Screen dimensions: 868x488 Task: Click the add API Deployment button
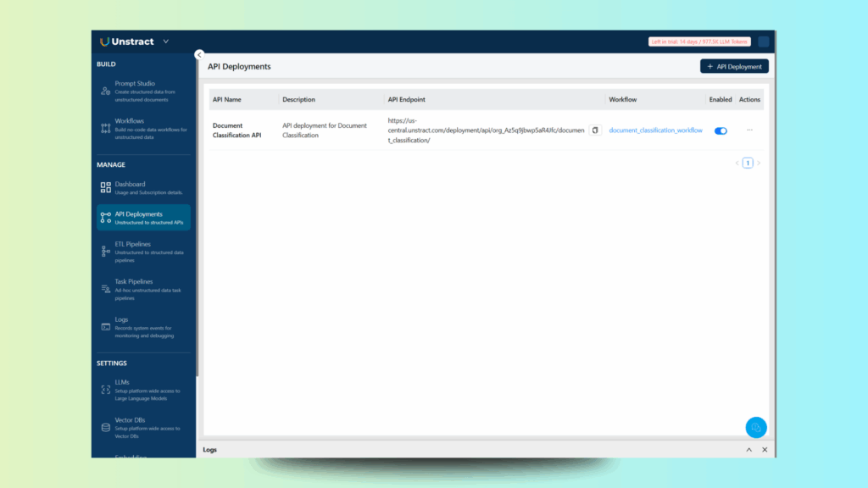pos(734,66)
